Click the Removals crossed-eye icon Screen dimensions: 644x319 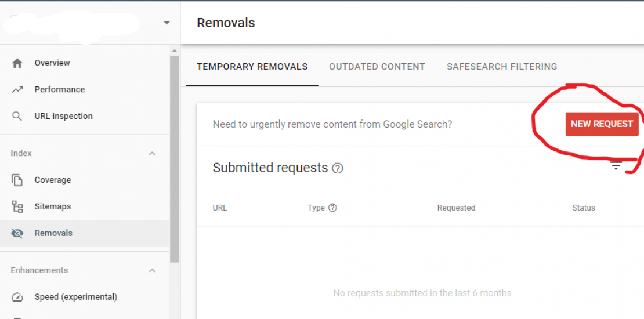pyautogui.click(x=17, y=233)
